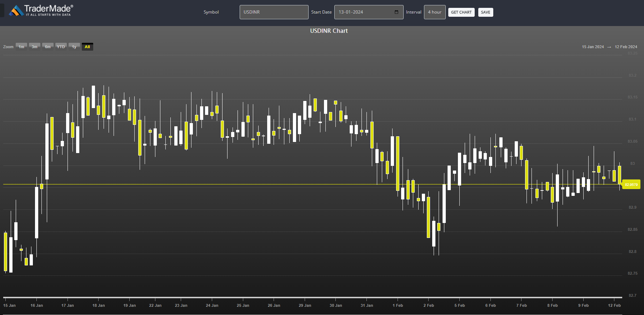Select the 3m zoom range
Image resolution: width=644 pixels, height=315 pixels.
click(x=35, y=47)
